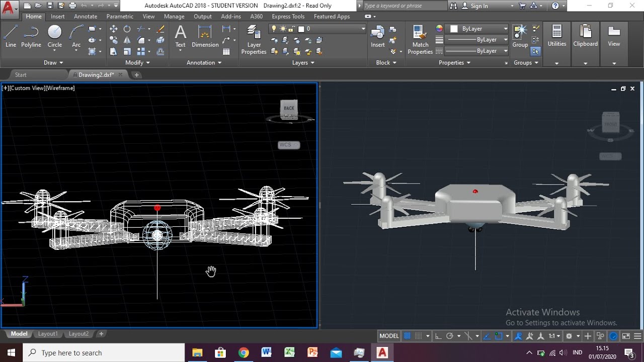Screen dimensions: 644x362
Task: Click Match Properties tool
Action: tap(420, 40)
